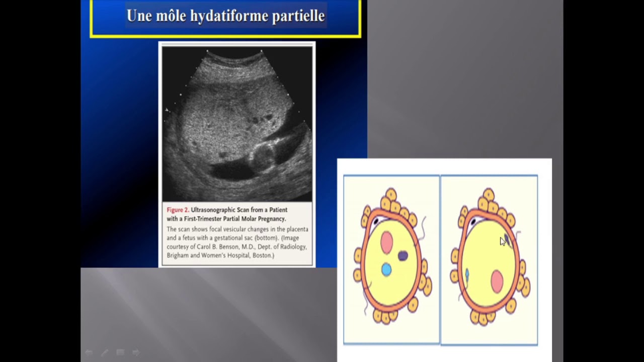Click 'Brigham and Women's Hospital, Boston.)' line
This screenshot has width=644, height=362.
pyautogui.click(x=220, y=255)
